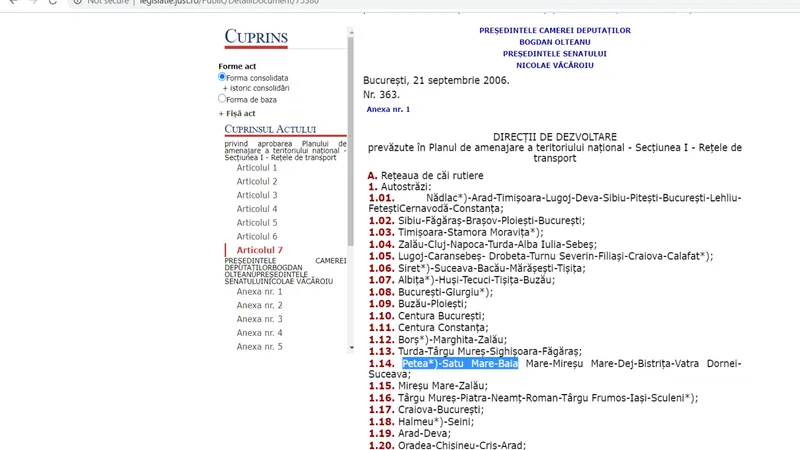Select the Forma consolidata radio button
Screen dimensions: 800x450
(223, 77)
